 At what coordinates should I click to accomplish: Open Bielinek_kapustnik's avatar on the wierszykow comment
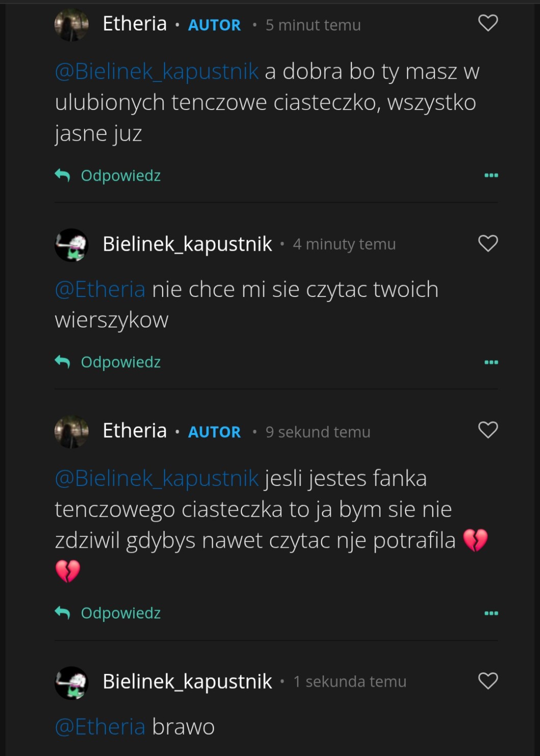pos(72,245)
